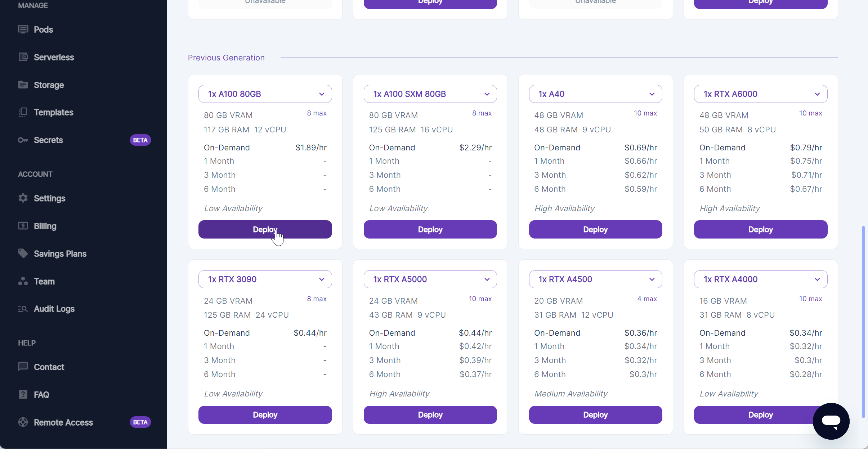Click the Settings gear icon
Image resolution: width=868 pixels, height=449 pixels.
pos(23,198)
